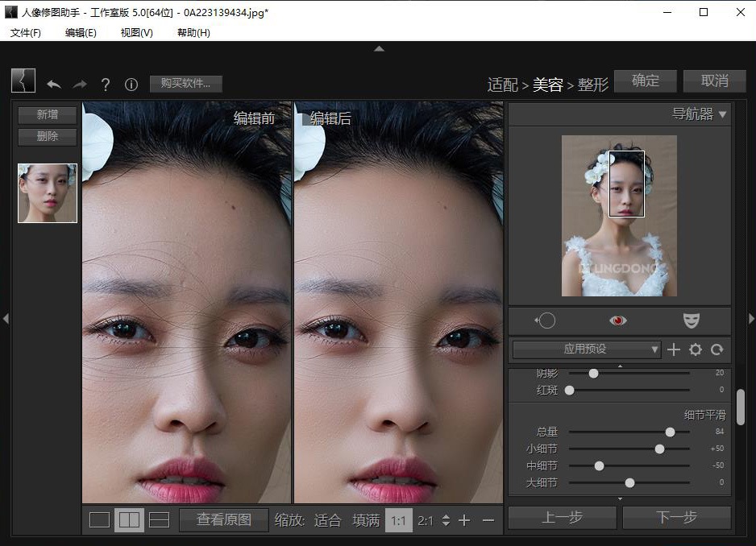
Task: Click the 确定 confirm button
Action: 646,81
